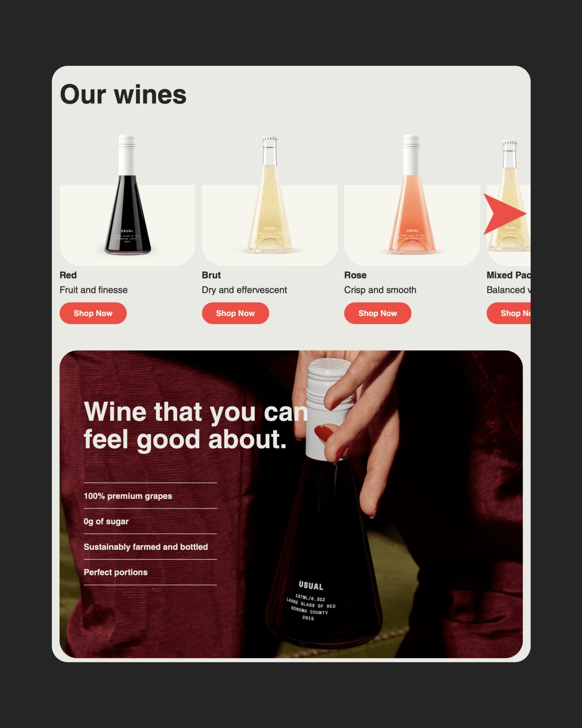Click Shop Now under Rose wine
Viewport: 582px width, 728px height.
[x=378, y=313]
